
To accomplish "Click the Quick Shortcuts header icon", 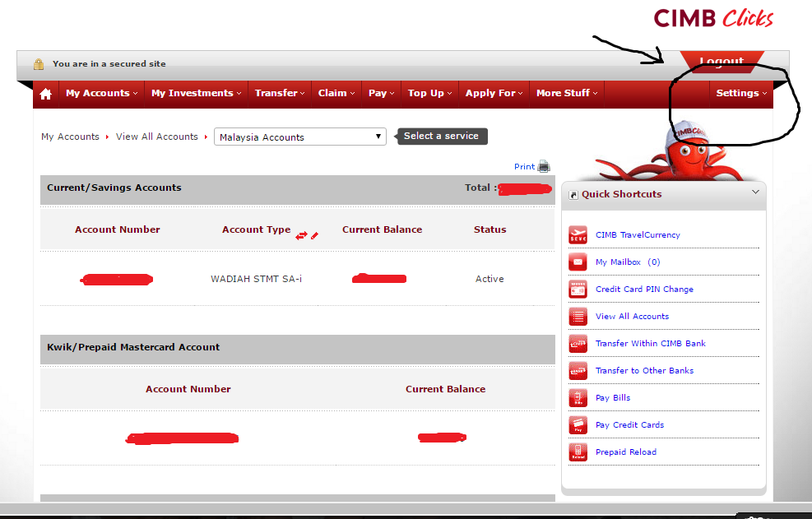I will pos(573,195).
